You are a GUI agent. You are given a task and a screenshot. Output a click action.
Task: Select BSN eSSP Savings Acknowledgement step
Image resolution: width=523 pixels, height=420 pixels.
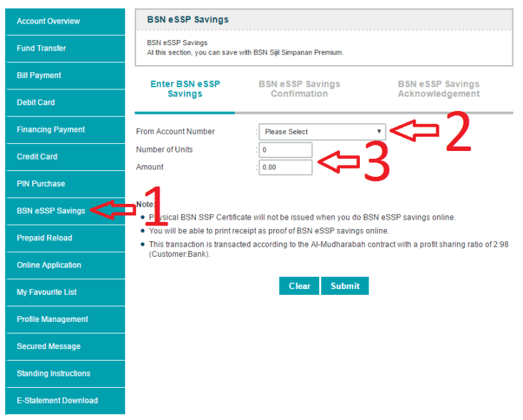pyautogui.click(x=439, y=89)
